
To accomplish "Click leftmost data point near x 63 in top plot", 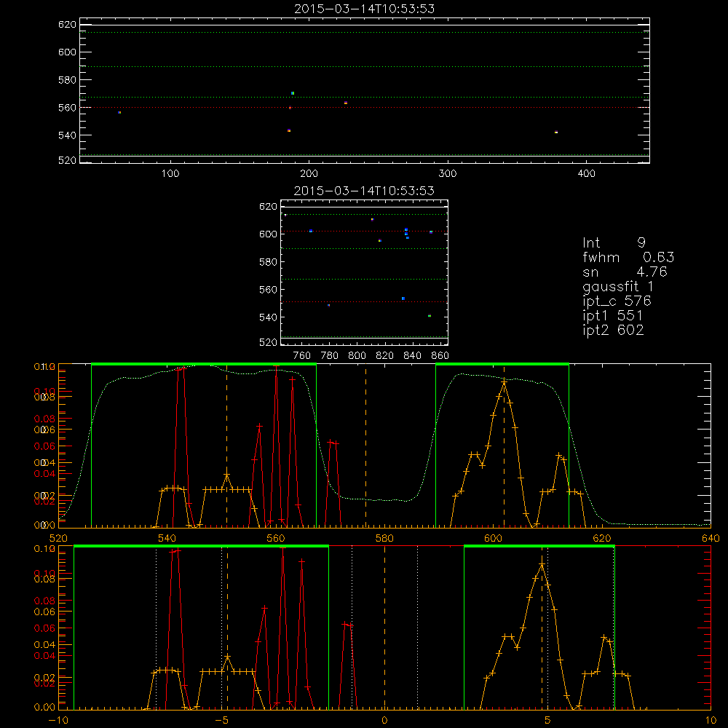I will pyautogui.click(x=119, y=112).
